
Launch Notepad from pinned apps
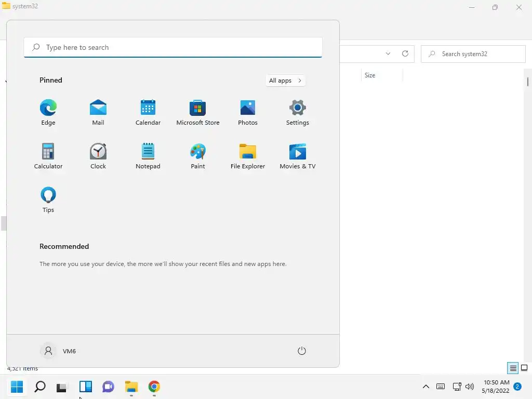(x=148, y=156)
